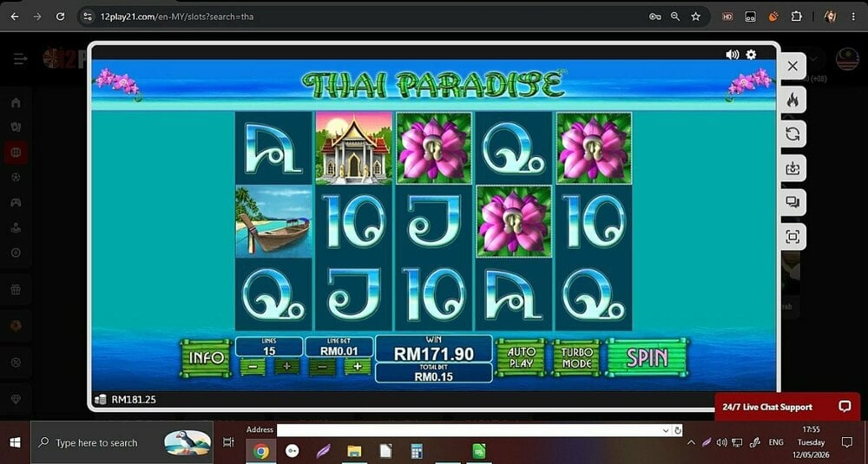Open saved passwords key icon

(654, 16)
